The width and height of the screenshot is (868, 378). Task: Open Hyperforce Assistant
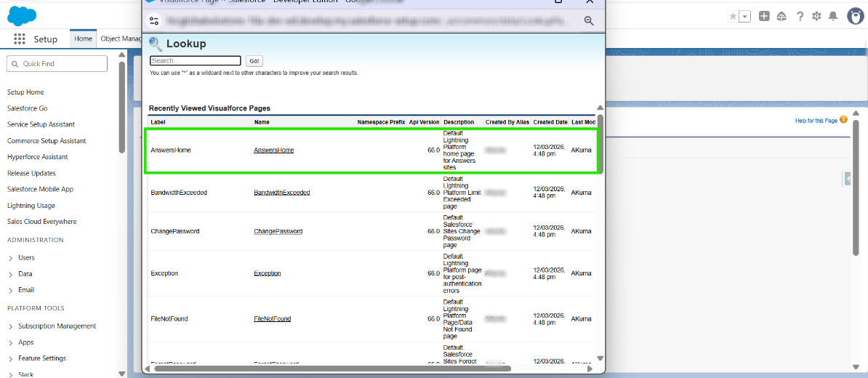click(38, 156)
